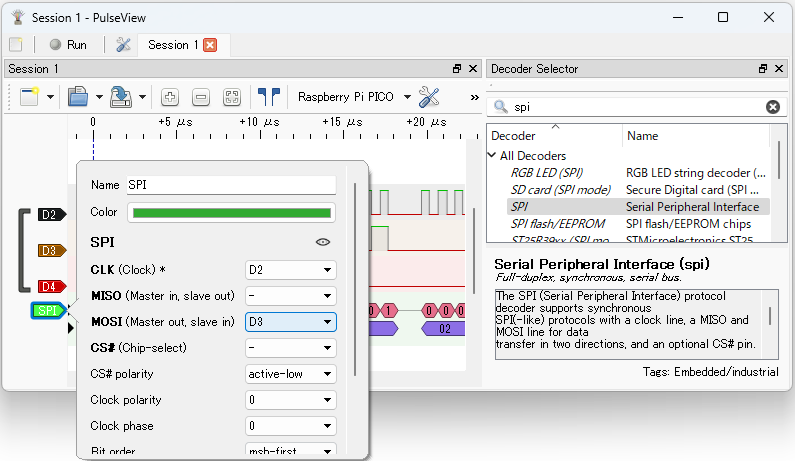Click the pink bit annotation 1
The height and width of the screenshot is (461, 795).
389,310
